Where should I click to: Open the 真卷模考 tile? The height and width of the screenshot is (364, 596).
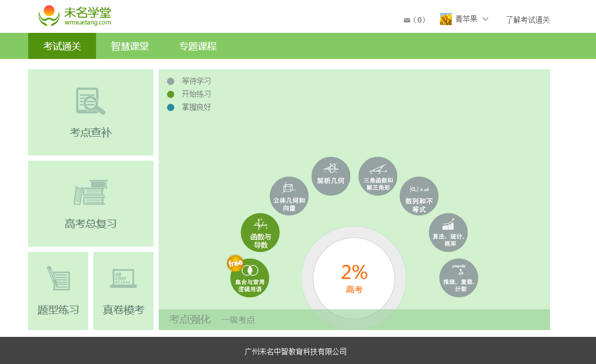(123, 291)
